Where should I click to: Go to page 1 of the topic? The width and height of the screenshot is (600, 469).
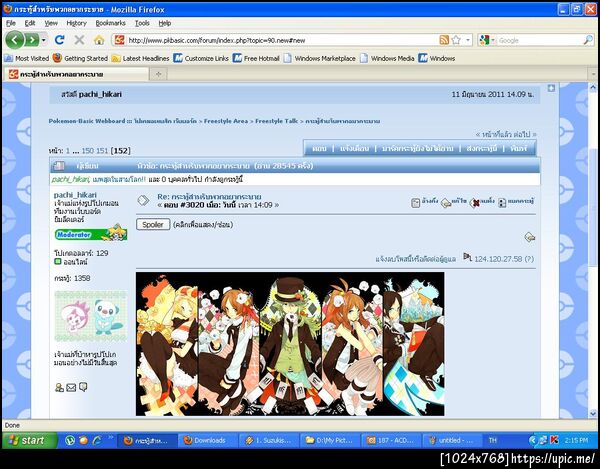[x=68, y=151]
